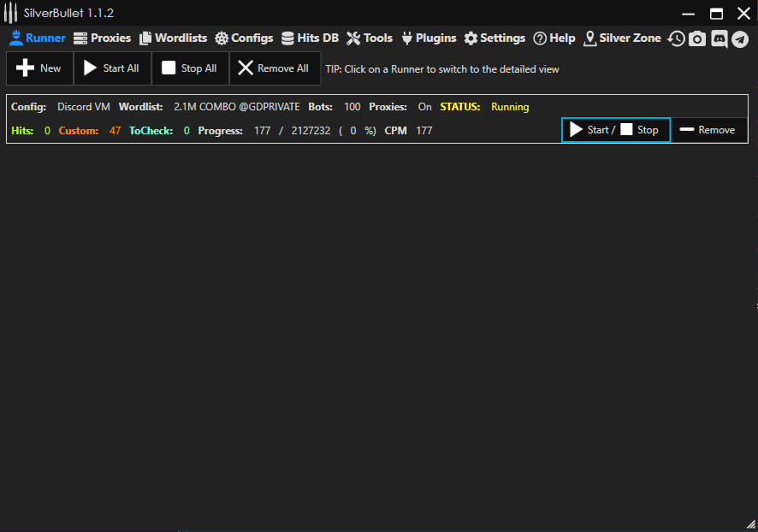
Task: Open the Help section
Action: point(554,38)
